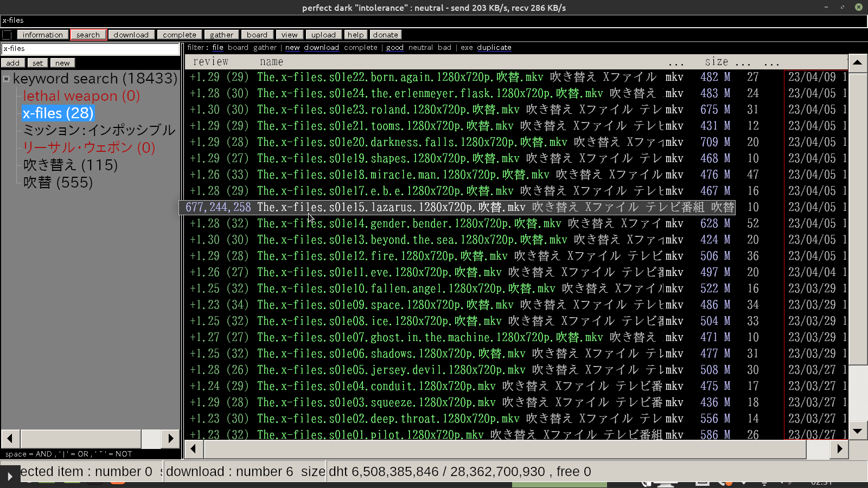Click the keyword tree horizontal scrollbar
The width and height of the screenshot is (868, 488).
91,438
